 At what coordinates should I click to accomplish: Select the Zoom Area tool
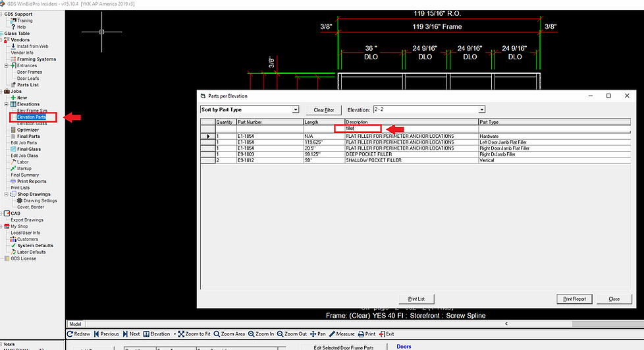[229, 334]
